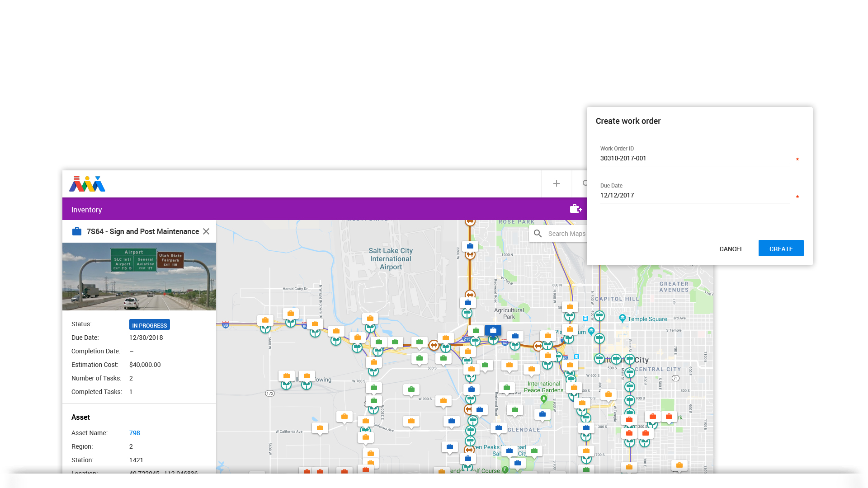Screen dimensions: 868x488
Task: Open the Asset Name link 798
Action: point(135,433)
